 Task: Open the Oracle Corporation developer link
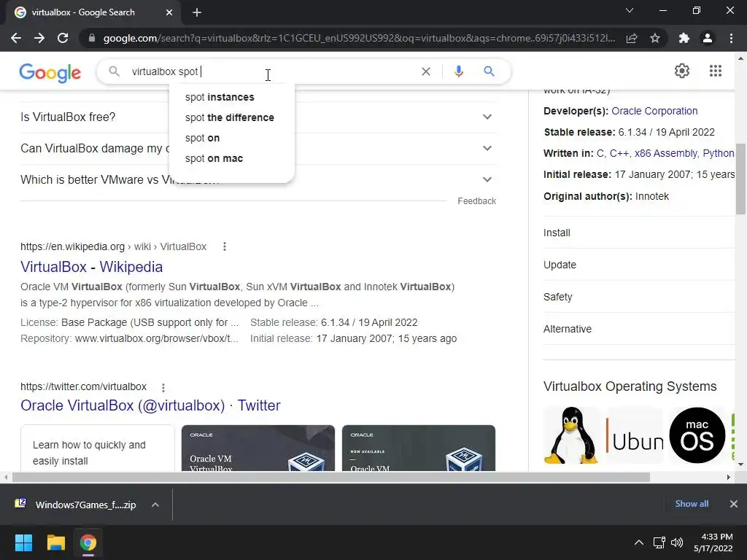click(654, 111)
